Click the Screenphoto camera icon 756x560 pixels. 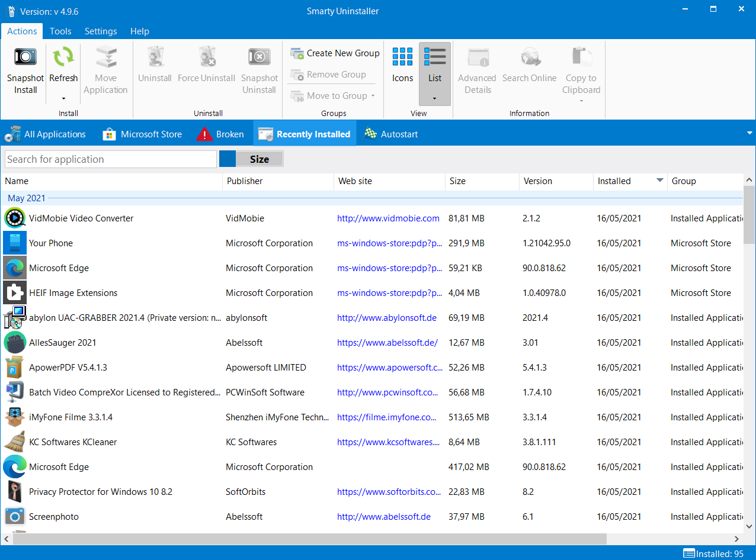[x=14, y=517]
